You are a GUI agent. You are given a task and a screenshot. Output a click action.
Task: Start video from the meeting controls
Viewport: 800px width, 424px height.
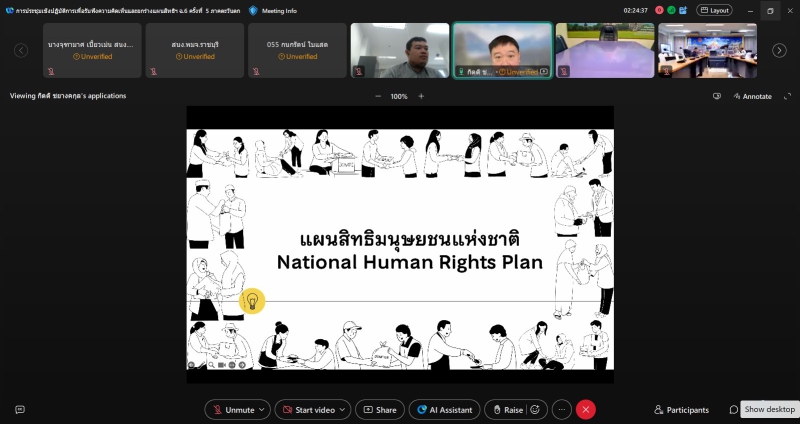(307, 409)
